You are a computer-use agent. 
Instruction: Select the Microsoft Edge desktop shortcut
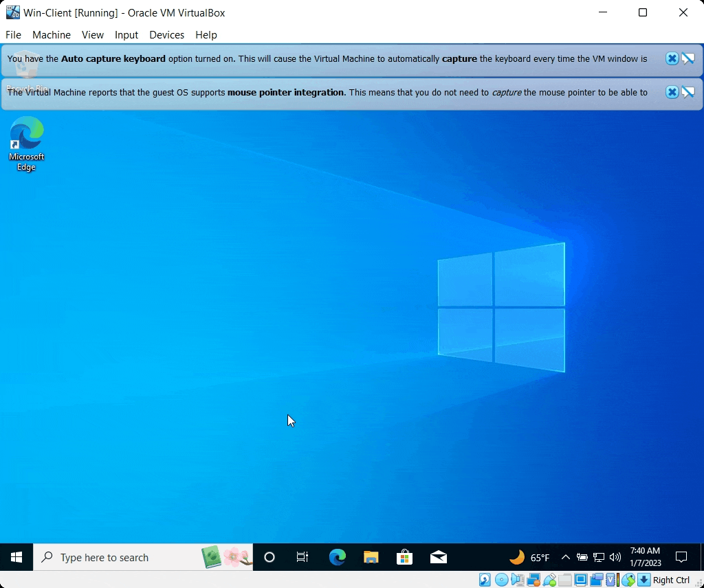click(27, 144)
